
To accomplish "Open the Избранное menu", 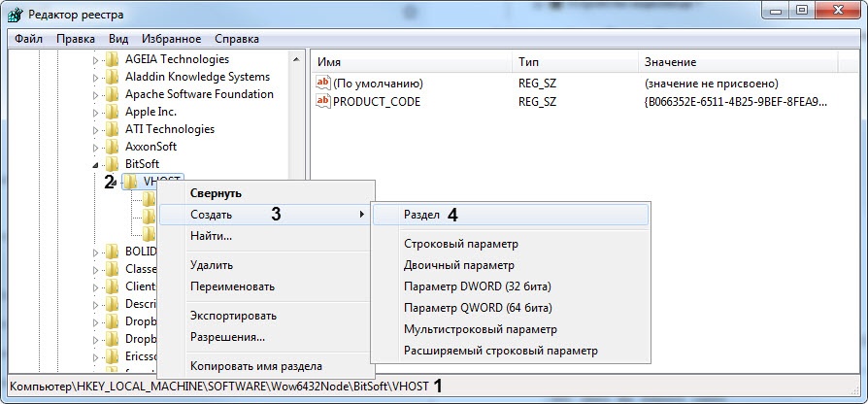I will pyautogui.click(x=171, y=39).
